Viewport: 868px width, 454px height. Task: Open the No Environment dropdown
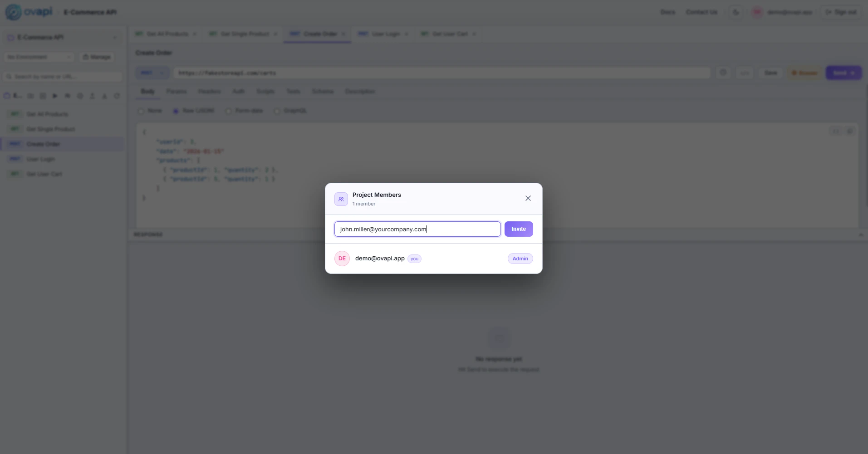click(x=39, y=57)
